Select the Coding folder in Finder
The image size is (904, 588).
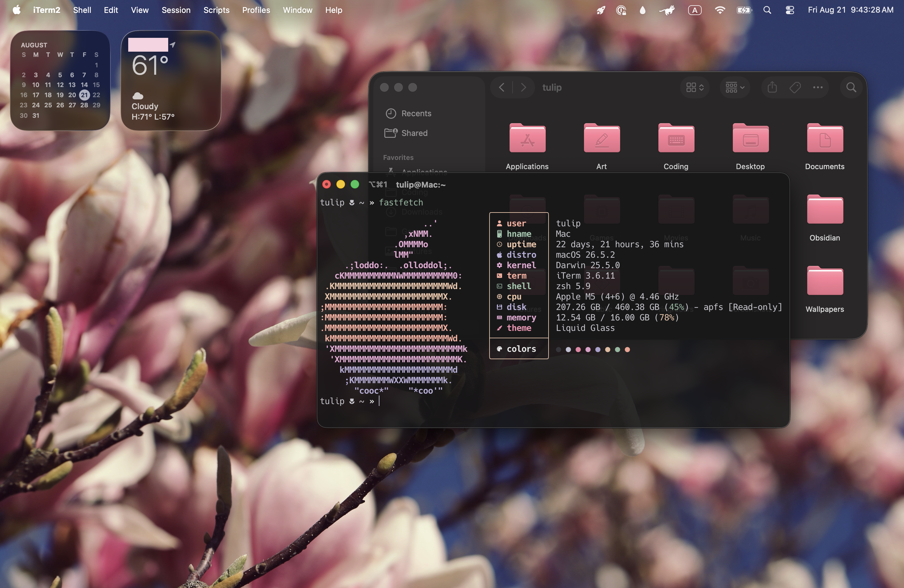click(676, 147)
